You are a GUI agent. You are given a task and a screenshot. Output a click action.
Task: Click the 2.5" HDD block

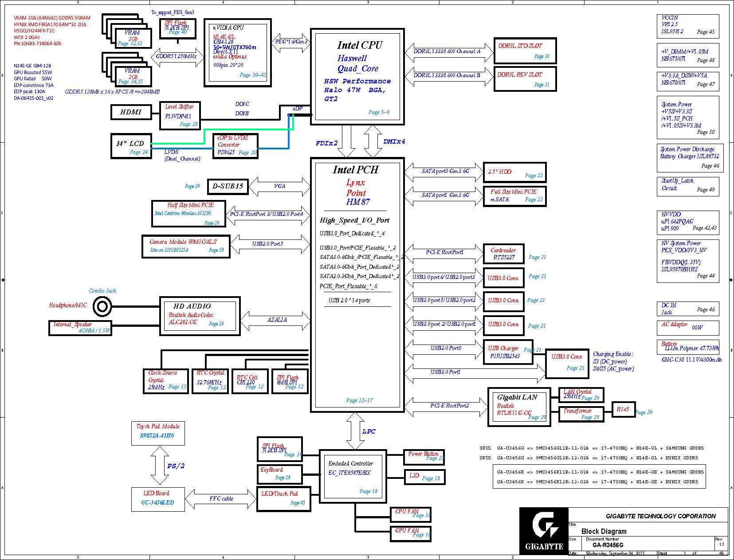pos(514,172)
